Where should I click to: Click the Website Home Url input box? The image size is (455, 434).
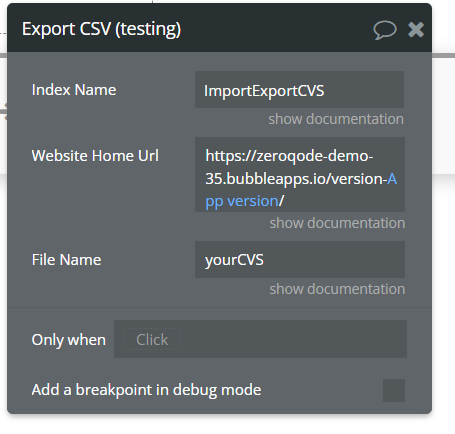pos(300,174)
